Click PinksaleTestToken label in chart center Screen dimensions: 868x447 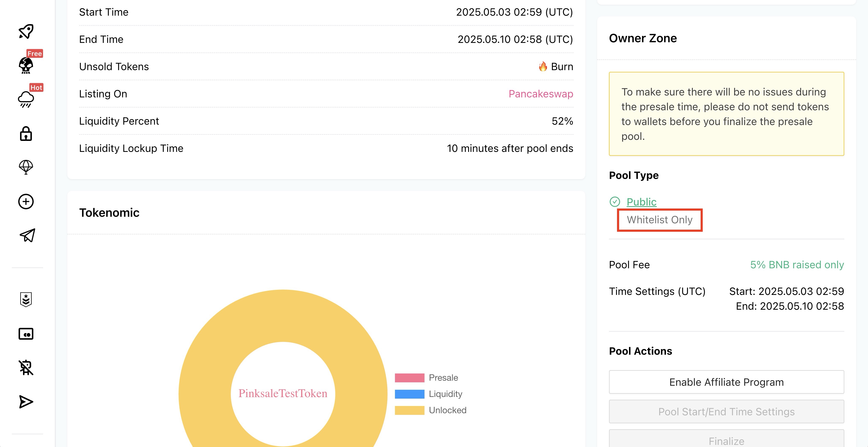click(283, 393)
